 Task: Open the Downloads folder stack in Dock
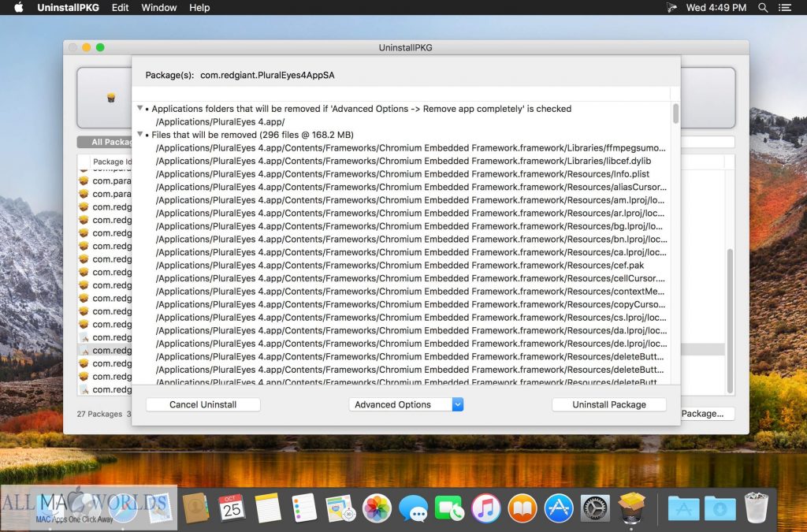[720, 509]
